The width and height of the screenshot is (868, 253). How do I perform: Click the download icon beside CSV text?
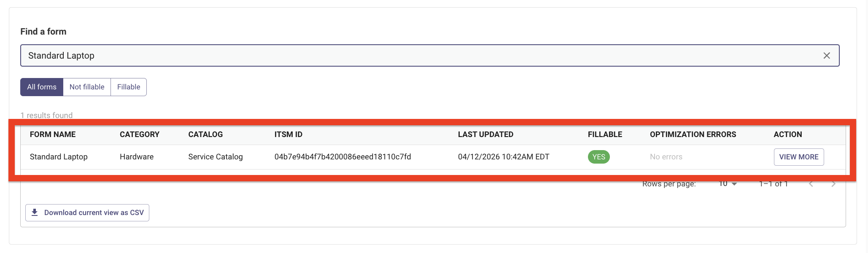click(35, 213)
